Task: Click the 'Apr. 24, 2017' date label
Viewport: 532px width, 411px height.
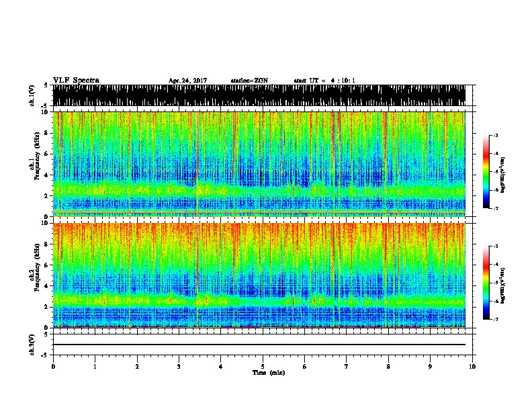Action: coord(187,81)
